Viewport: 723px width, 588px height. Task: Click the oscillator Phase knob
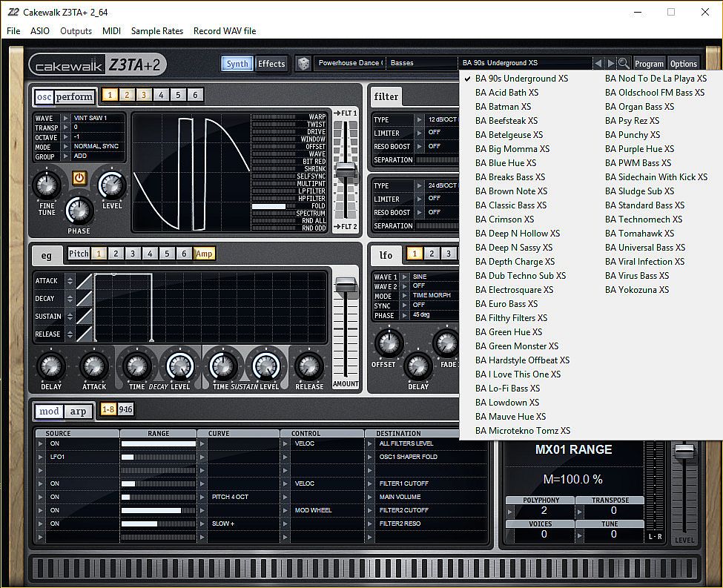click(x=79, y=211)
